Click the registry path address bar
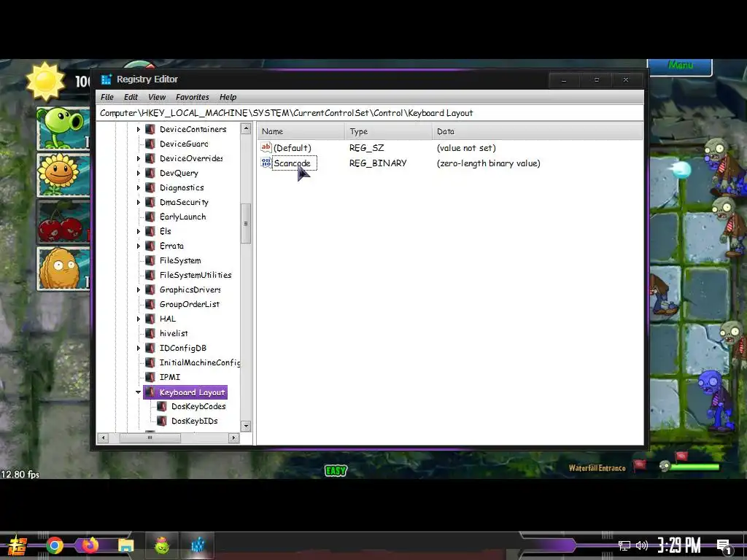This screenshot has height=560, width=747. click(370, 113)
